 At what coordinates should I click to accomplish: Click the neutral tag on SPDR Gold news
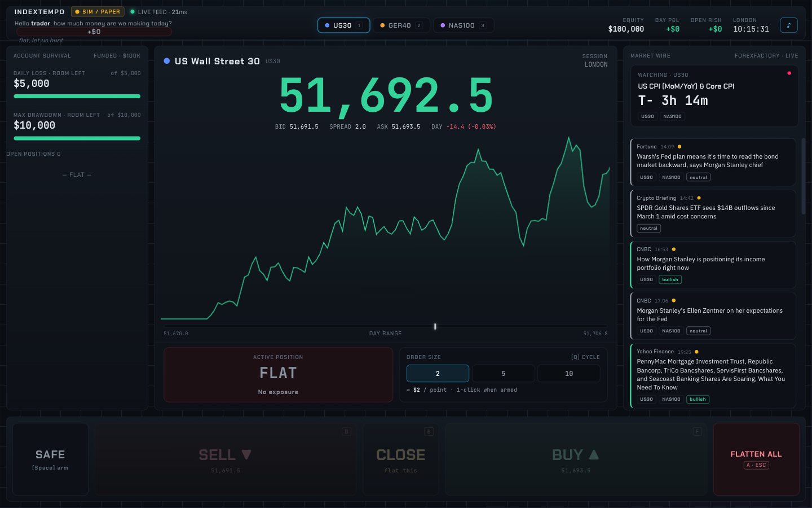(x=648, y=229)
